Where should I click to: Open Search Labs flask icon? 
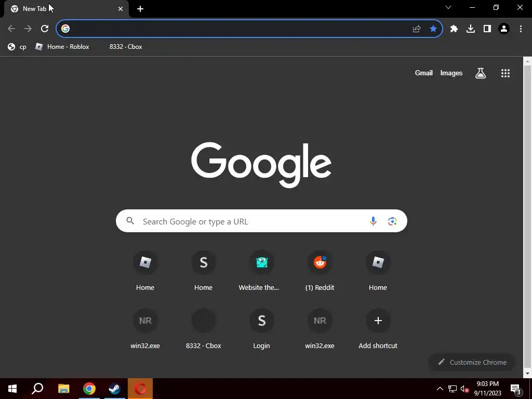tap(481, 73)
